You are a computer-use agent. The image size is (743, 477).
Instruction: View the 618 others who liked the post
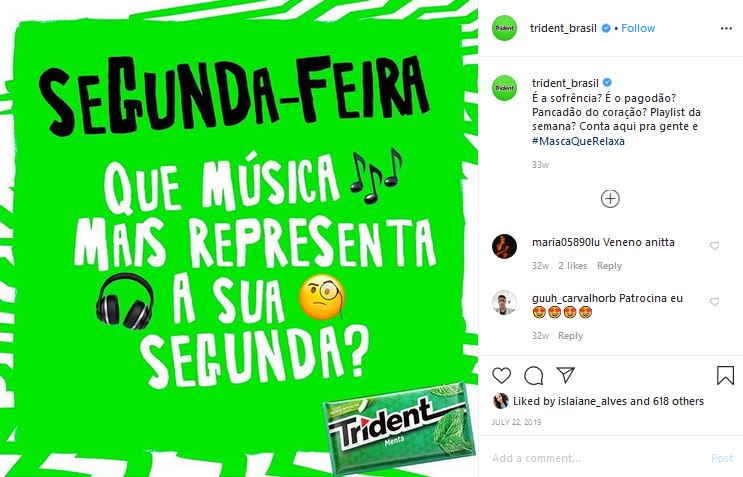pyautogui.click(x=678, y=401)
